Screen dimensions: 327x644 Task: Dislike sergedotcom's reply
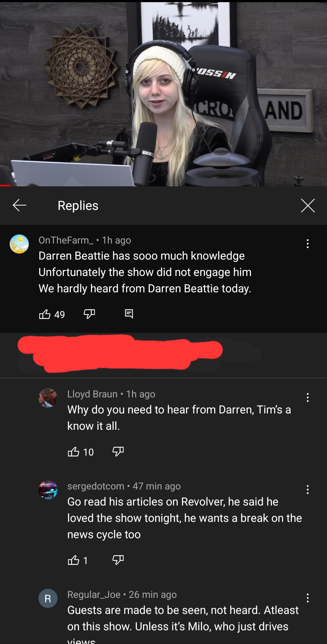point(118,560)
